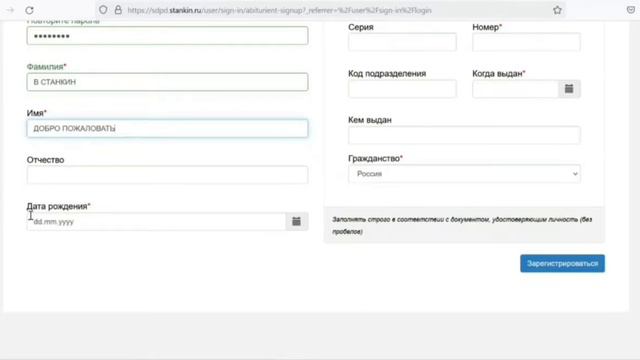Click the Когда выдан date field
Image resolution: width=640 pixels, height=360 pixels.
coord(515,89)
